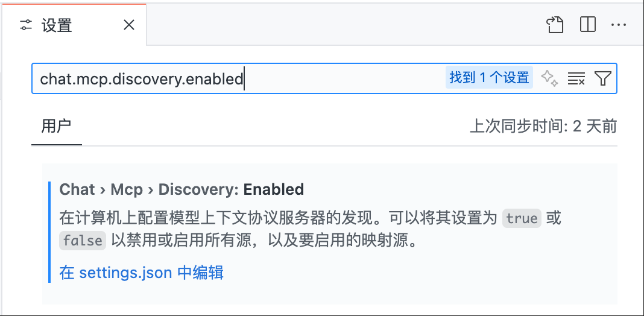Select the Chat › Mcp › Discovery: Enabled title
The width and height of the screenshot is (644, 316).
tap(182, 189)
